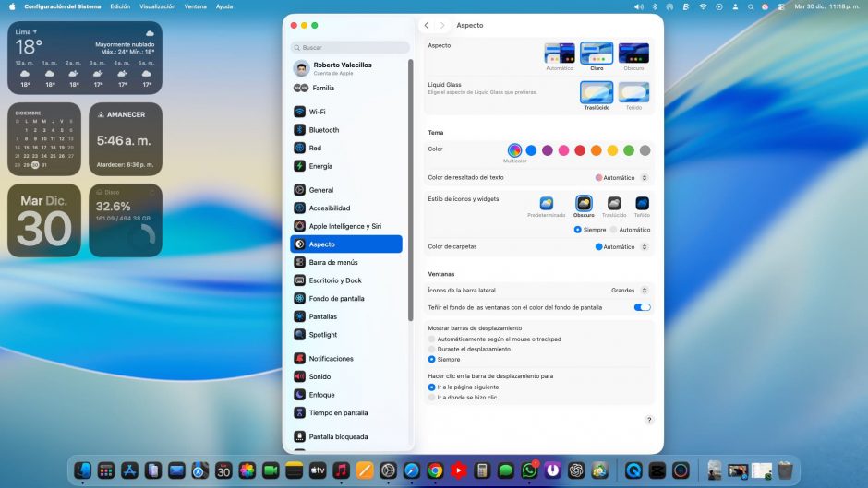Viewport: 868px width, 488px height.
Task: Click the help question mark button
Action: coord(648,420)
